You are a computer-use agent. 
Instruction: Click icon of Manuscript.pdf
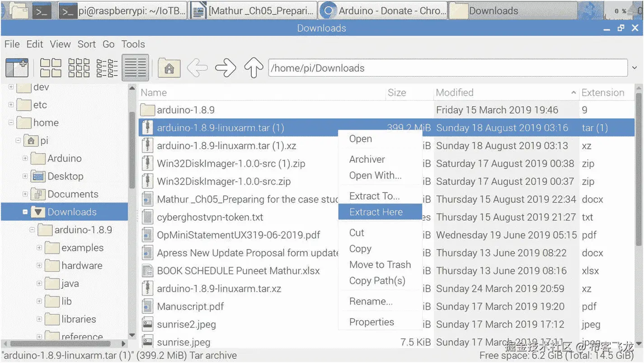pos(147,306)
